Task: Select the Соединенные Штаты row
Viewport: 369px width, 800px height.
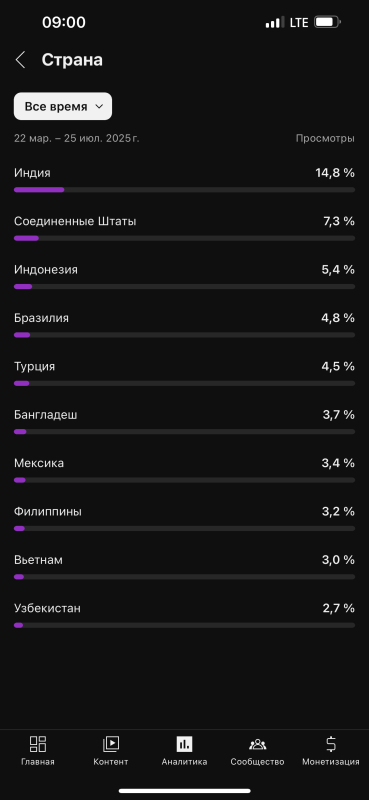Action: [184, 229]
